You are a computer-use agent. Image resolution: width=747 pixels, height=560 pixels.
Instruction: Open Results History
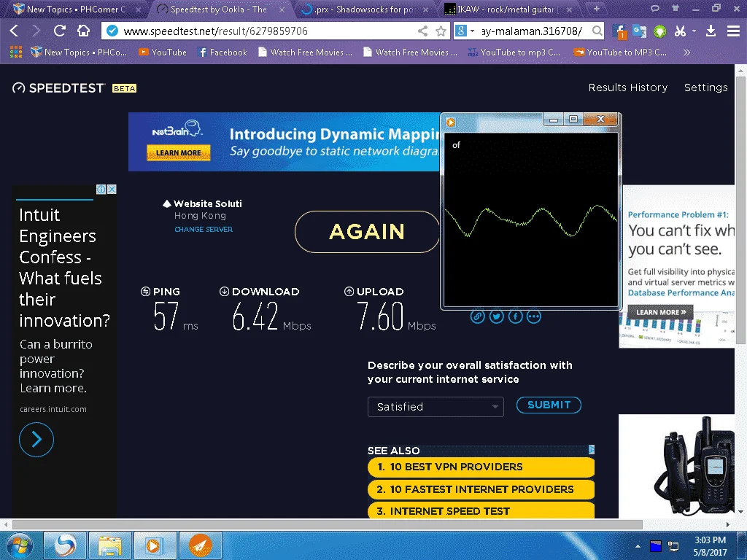(628, 87)
